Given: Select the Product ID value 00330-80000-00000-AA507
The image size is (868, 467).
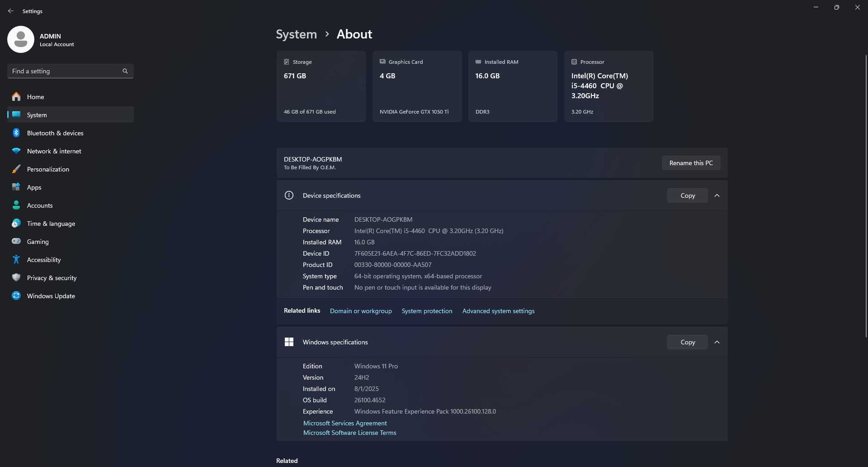Looking at the screenshot, I should 393,265.
